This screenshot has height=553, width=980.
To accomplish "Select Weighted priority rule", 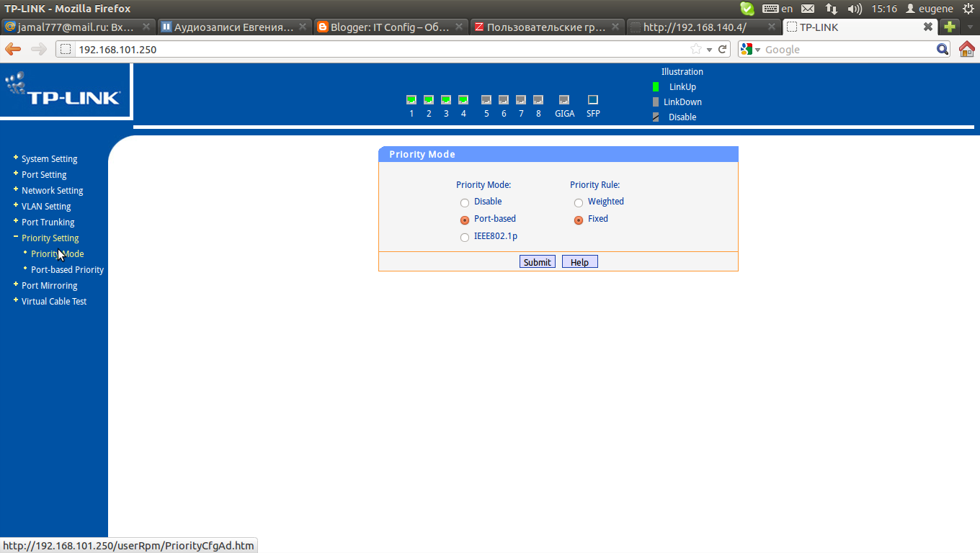I will coord(579,203).
